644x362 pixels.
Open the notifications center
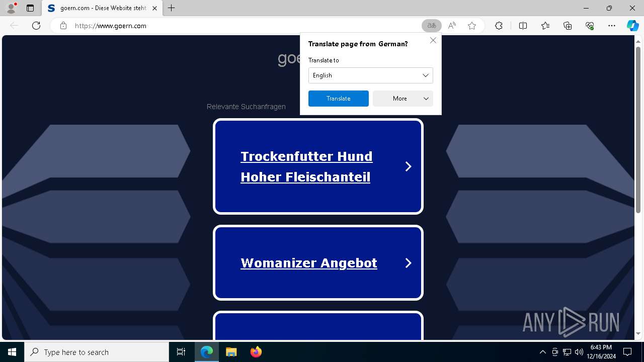tap(627, 352)
